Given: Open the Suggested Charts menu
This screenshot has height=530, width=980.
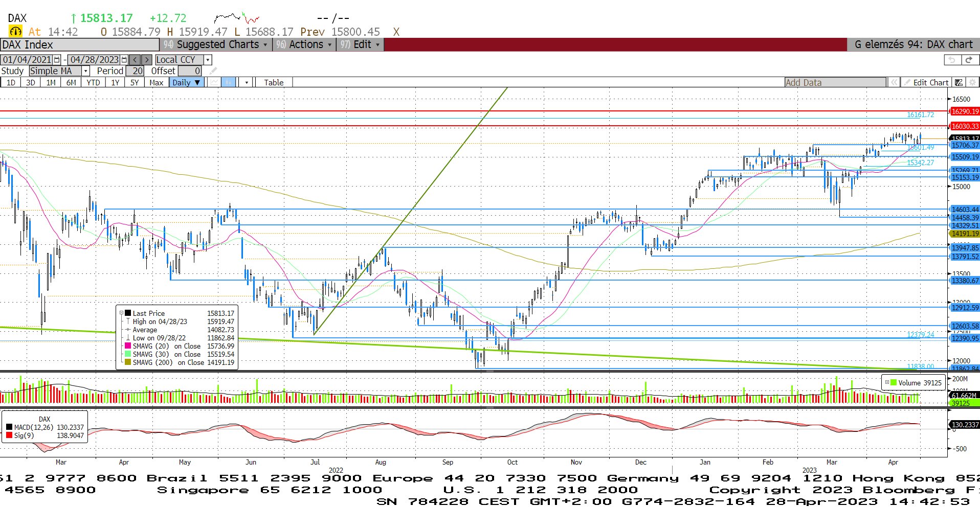Looking at the screenshot, I should click(x=215, y=44).
